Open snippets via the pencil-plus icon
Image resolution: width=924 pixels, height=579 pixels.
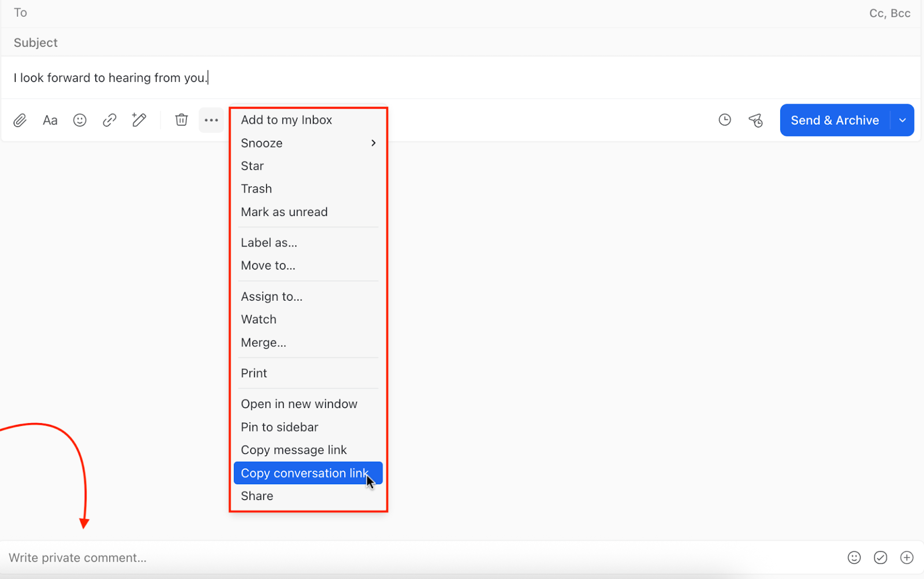[139, 120]
